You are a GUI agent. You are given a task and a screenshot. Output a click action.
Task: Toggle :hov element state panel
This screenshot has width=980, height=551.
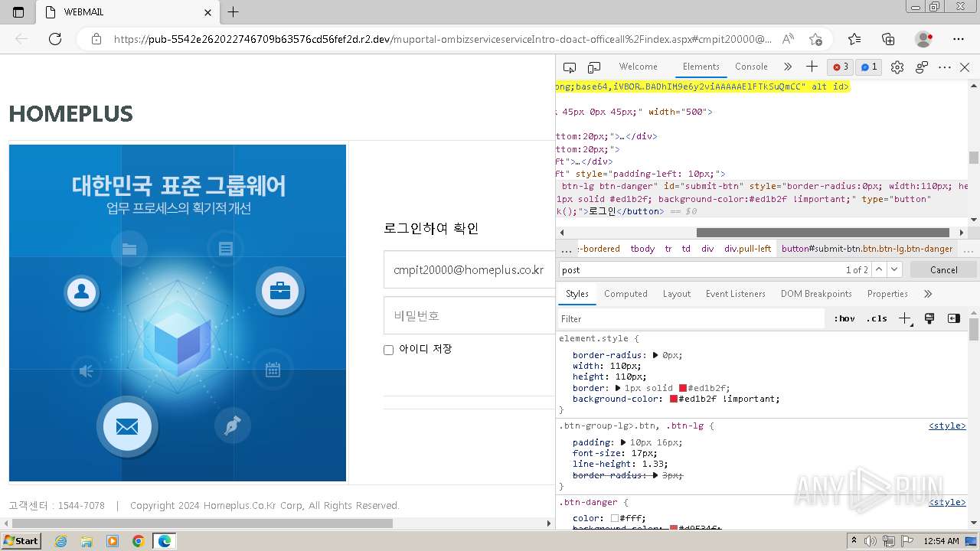[844, 318]
